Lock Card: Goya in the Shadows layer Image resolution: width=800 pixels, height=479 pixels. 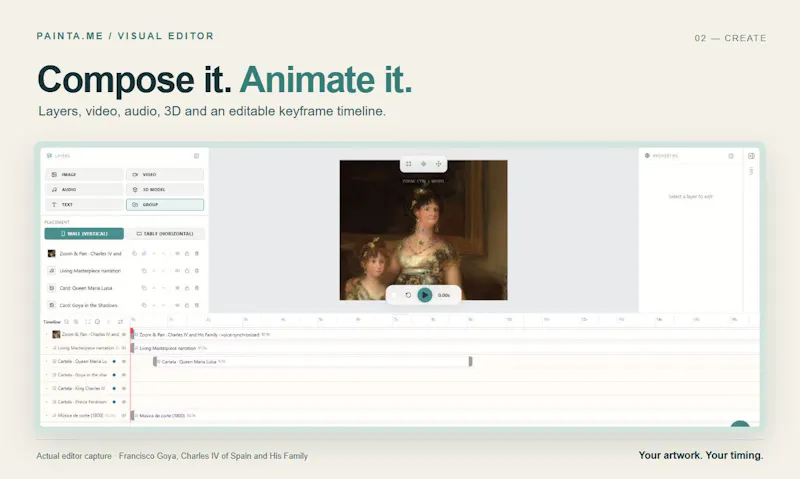[187, 305]
